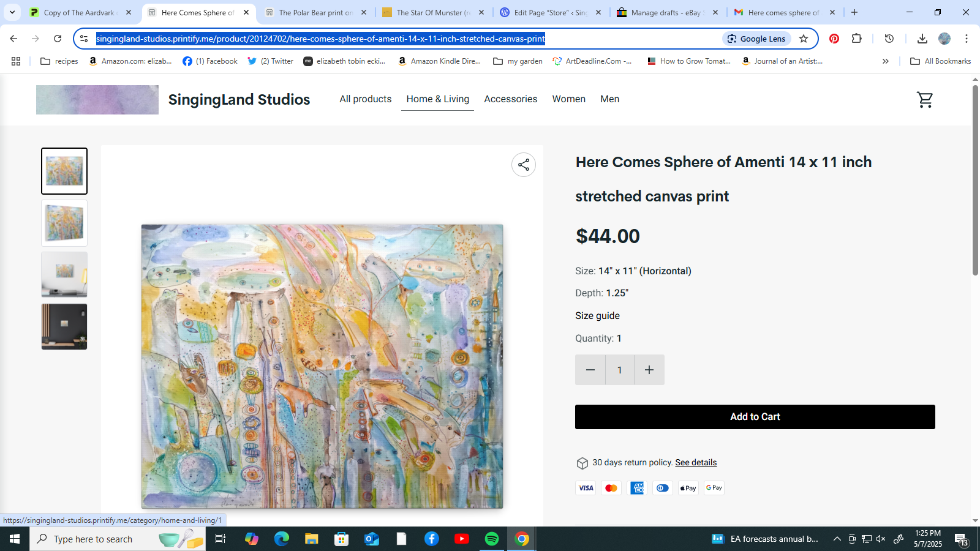The width and height of the screenshot is (980, 551).
Task: Open the shopping cart icon
Action: point(925,100)
